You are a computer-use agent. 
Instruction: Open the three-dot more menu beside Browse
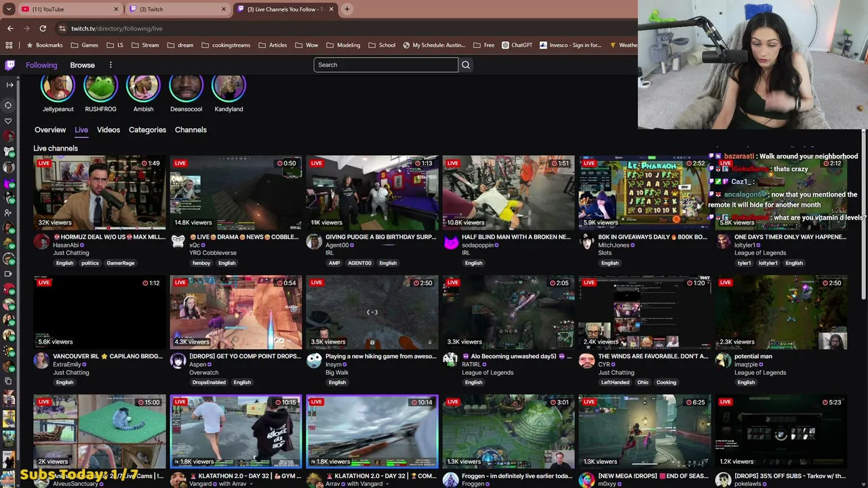[111, 65]
